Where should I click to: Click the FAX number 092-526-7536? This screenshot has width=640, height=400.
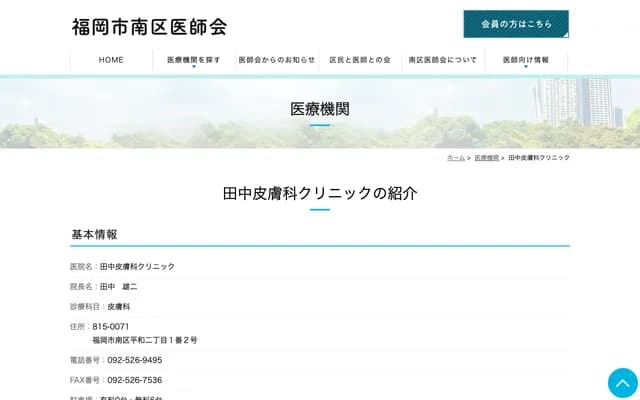pos(135,380)
